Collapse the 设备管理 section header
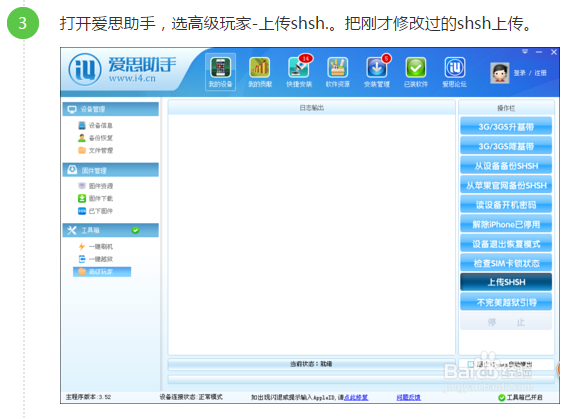 [x=111, y=109]
